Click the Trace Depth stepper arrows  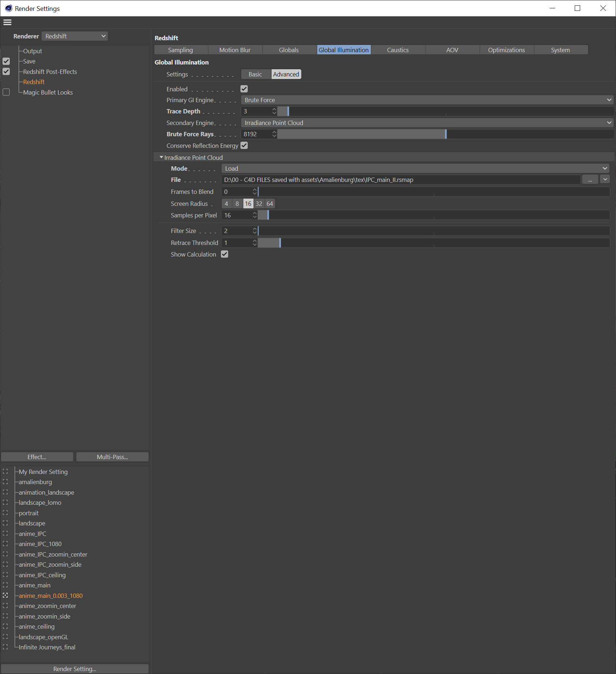(x=274, y=111)
